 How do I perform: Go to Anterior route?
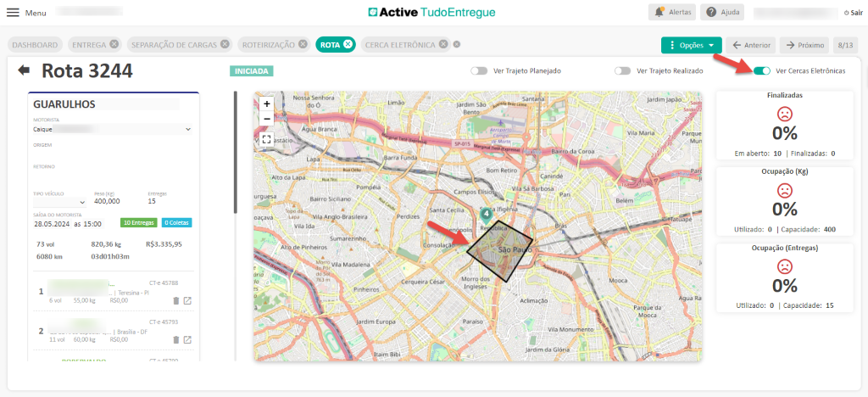point(751,45)
